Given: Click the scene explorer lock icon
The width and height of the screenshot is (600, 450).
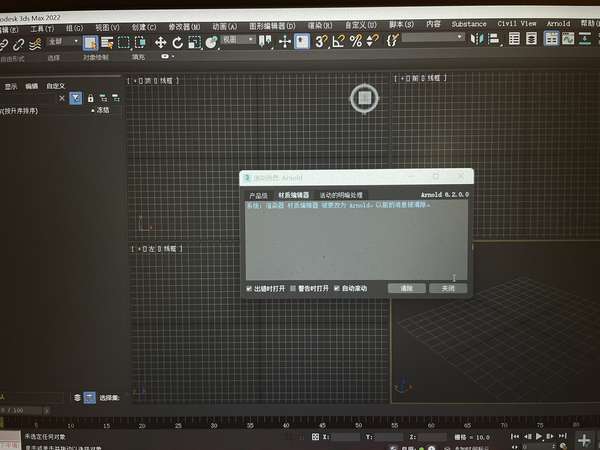Looking at the screenshot, I should pyautogui.click(x=90, y=98).
